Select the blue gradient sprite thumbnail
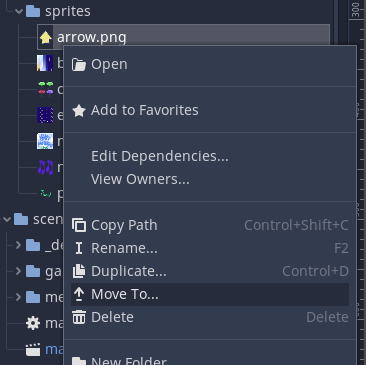The width and height of the screenshot is (366, 365). (45, 63)
